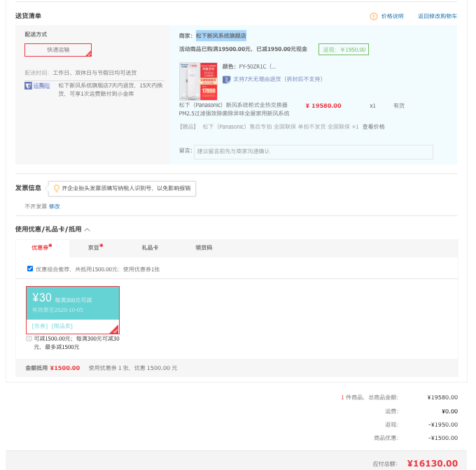
Task: Switch to the 京豆 tab
Action: (x=95, y=248)
